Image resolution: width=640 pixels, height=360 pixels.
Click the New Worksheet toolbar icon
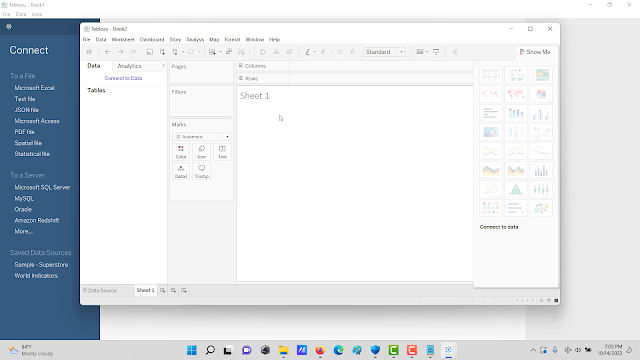coord(212,52)
